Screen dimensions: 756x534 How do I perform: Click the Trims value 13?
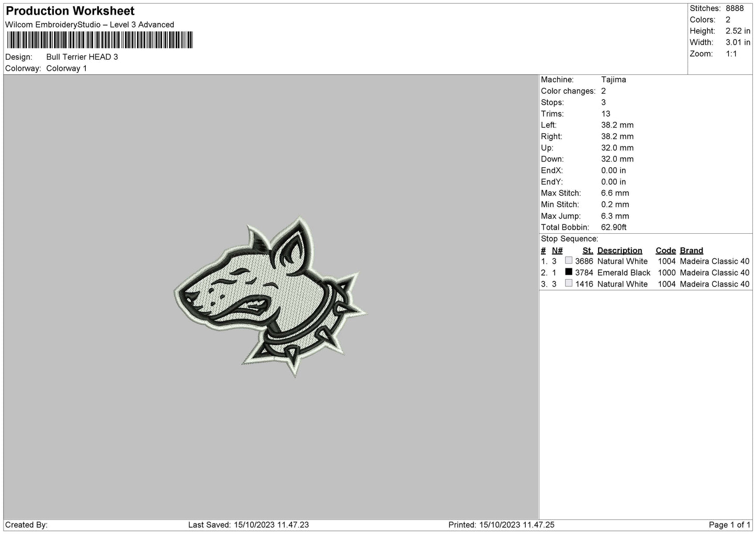pos(606,114)
